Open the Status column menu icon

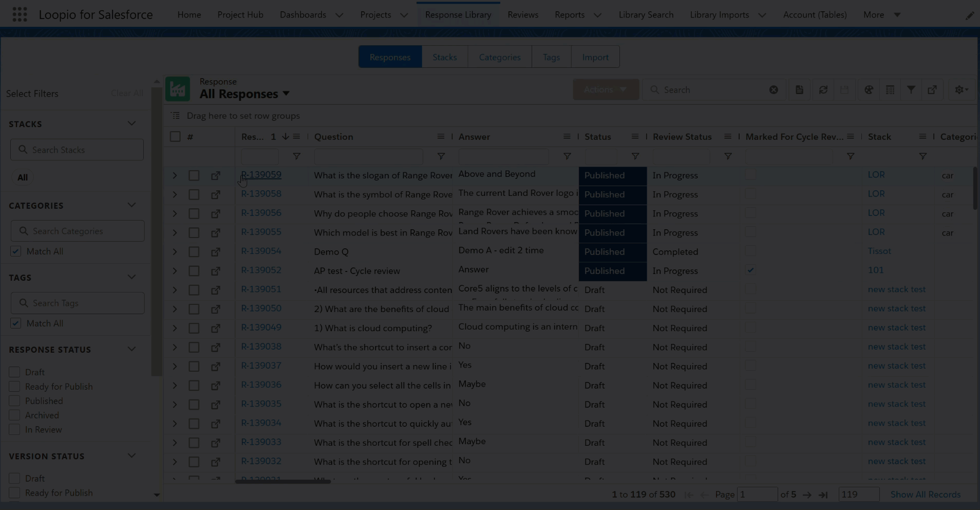[635, 137]
